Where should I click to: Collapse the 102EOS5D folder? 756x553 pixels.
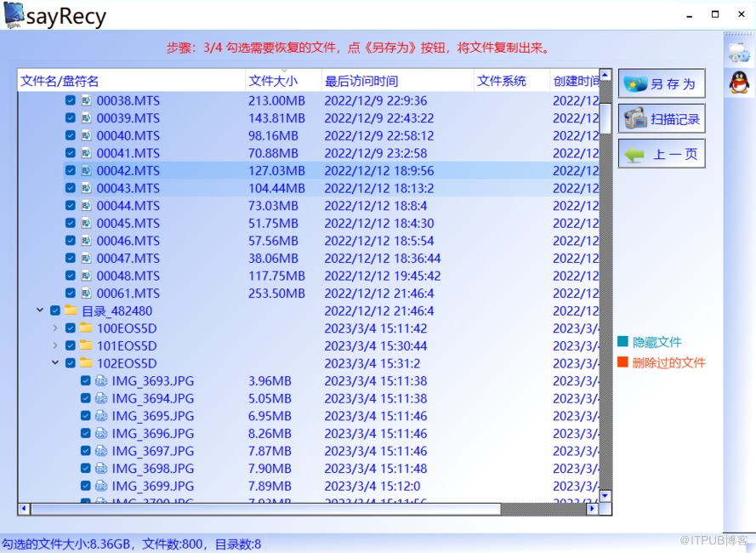click(55, 362)
